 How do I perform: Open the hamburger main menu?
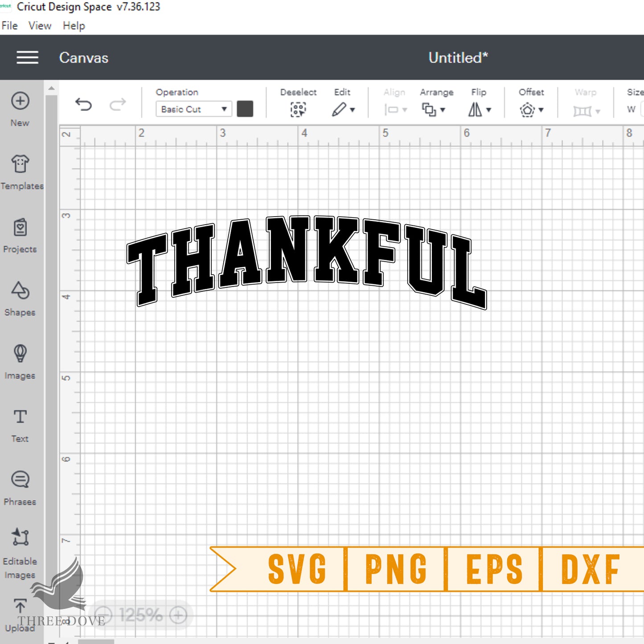coord(27,57)
